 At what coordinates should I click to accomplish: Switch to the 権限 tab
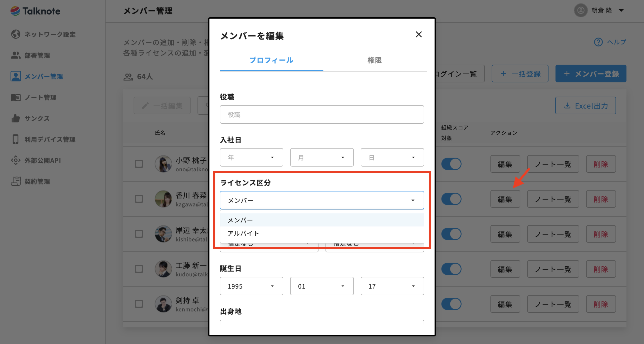pos(375,60)
